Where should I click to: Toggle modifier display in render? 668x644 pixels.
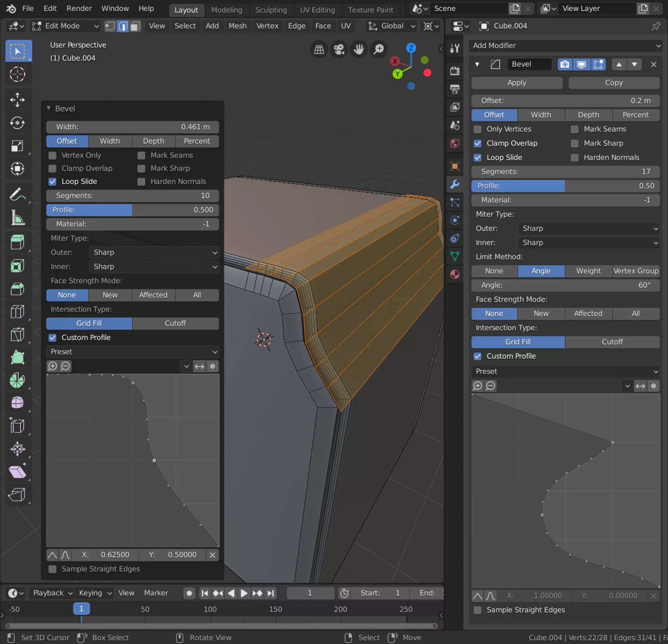point(565,64)
